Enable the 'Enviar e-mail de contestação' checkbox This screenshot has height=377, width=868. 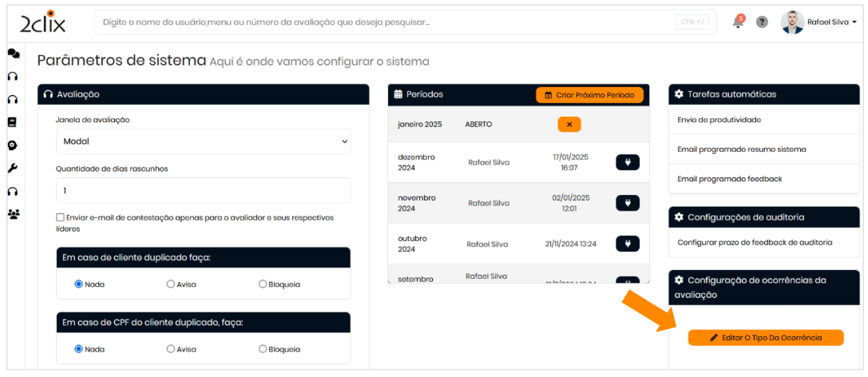tap(61, 217)
